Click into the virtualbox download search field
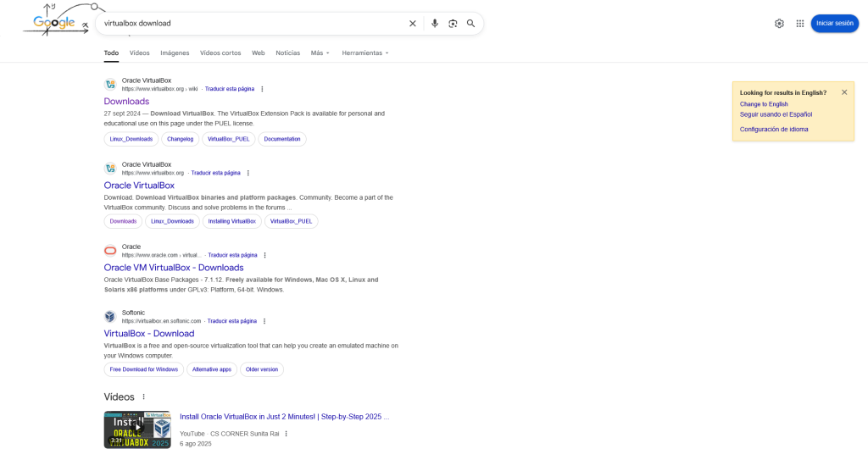Viewport: 868px width, 449px height. [246, 24]
